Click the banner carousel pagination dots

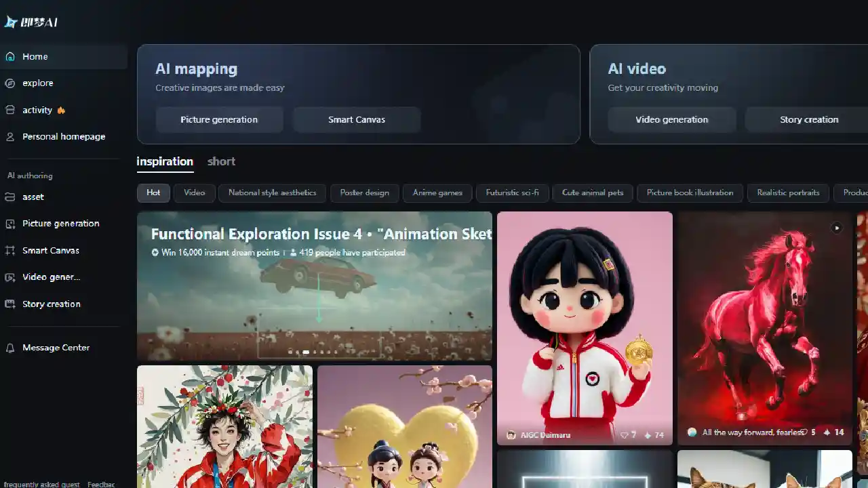[x=314, y=352]
